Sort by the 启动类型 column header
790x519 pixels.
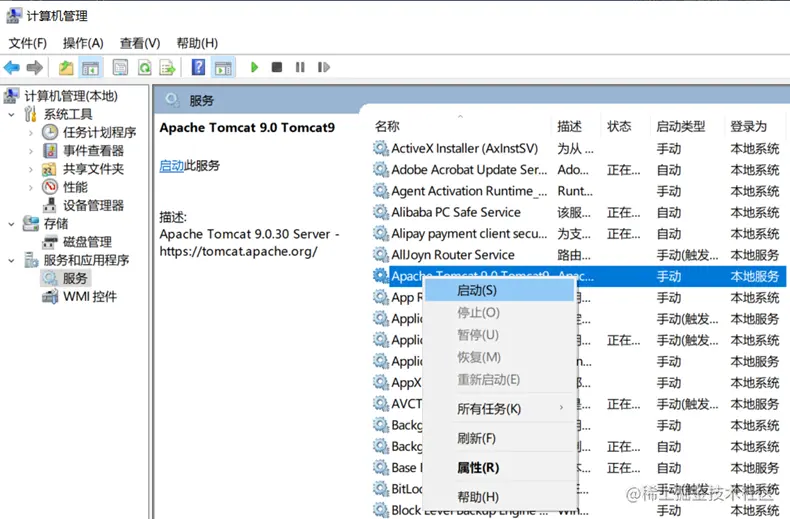(x=680, y=126)
